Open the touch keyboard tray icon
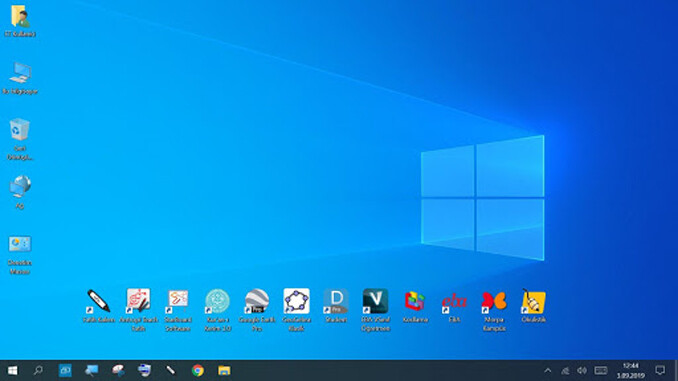 (x=601, y=371)
